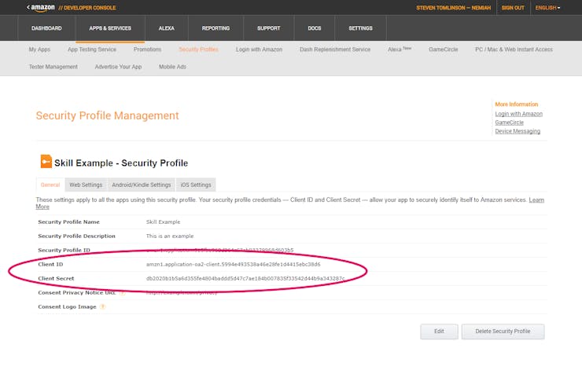This screenshot has height=392, width=582.
Task: Click the Security Profile Name label
Action: pos(68,222)
